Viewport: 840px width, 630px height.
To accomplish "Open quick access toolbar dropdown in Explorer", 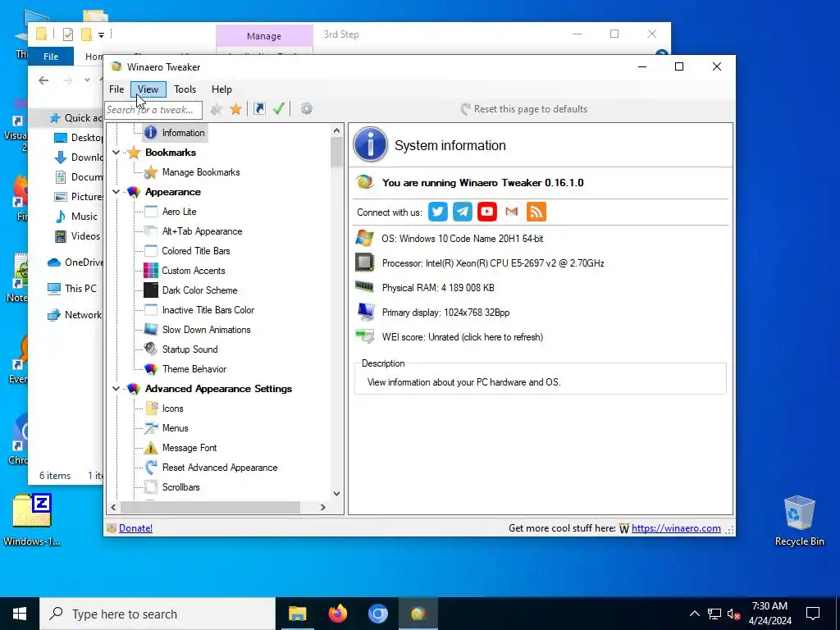I will [x=101, y=35].
